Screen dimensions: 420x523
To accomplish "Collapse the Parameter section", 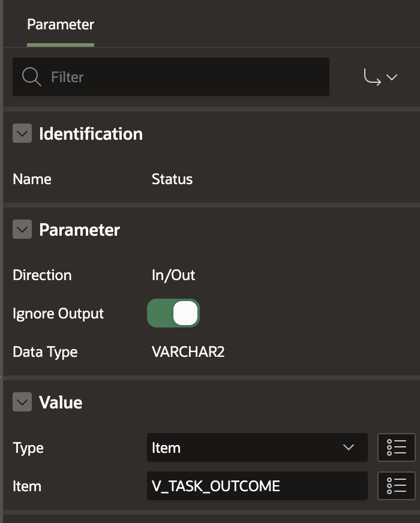I will [x=22, y=230].
